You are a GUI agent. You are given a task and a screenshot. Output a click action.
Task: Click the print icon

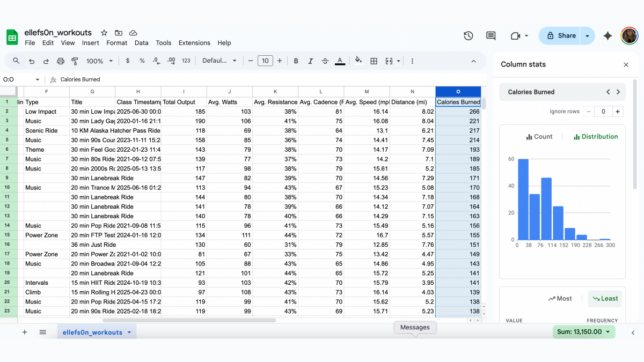click(x=61, y=61)
